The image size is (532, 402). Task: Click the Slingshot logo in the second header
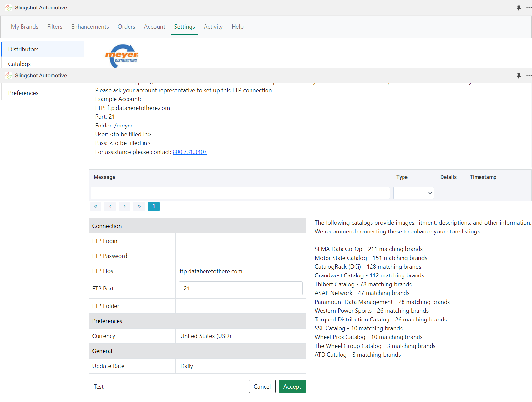click(x=8, y=76)
